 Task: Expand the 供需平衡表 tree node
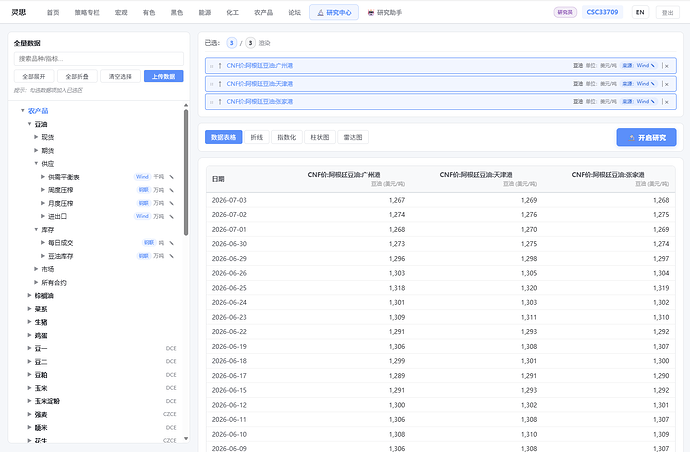tap(43, 176)
